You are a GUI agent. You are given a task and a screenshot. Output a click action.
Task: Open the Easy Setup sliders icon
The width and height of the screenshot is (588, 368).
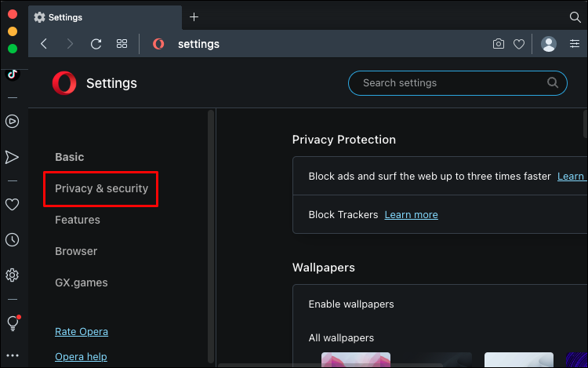(x=575, y=44)
